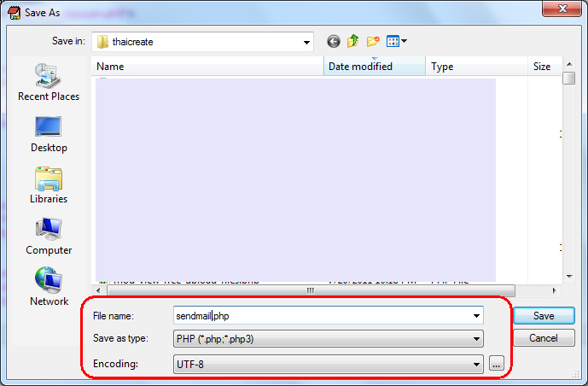
Task: Click horizontal scrollbar right arrow
Action: pyautogui.click(x=554, y=290)
